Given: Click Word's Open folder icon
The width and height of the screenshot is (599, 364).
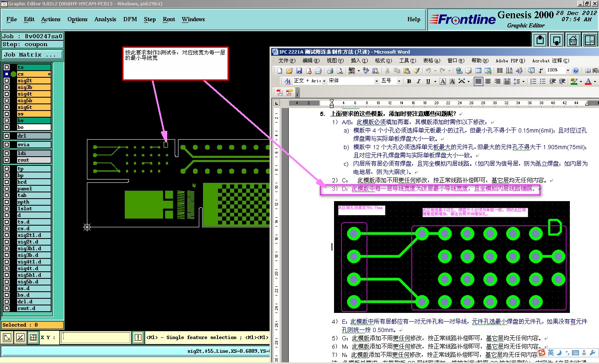Looking at the screenshot, I should pos(289,71).
